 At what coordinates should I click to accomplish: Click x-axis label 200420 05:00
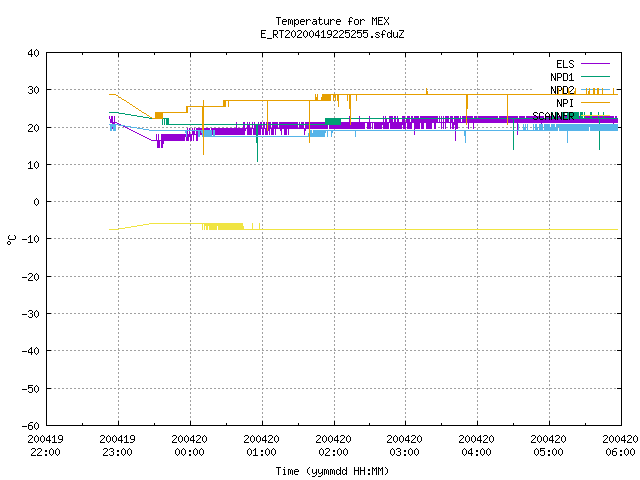(548, 446)
